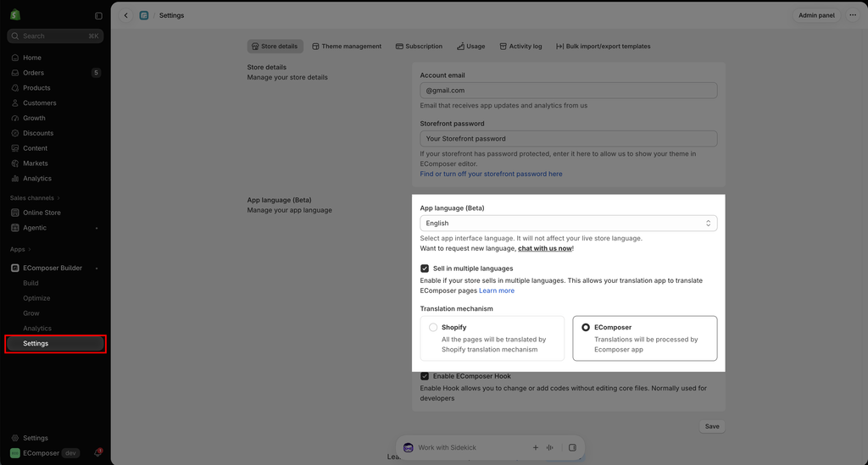868x465 pixels.
Task: Click the Analytics bar chart icon
Action: [x=15, y=179]
